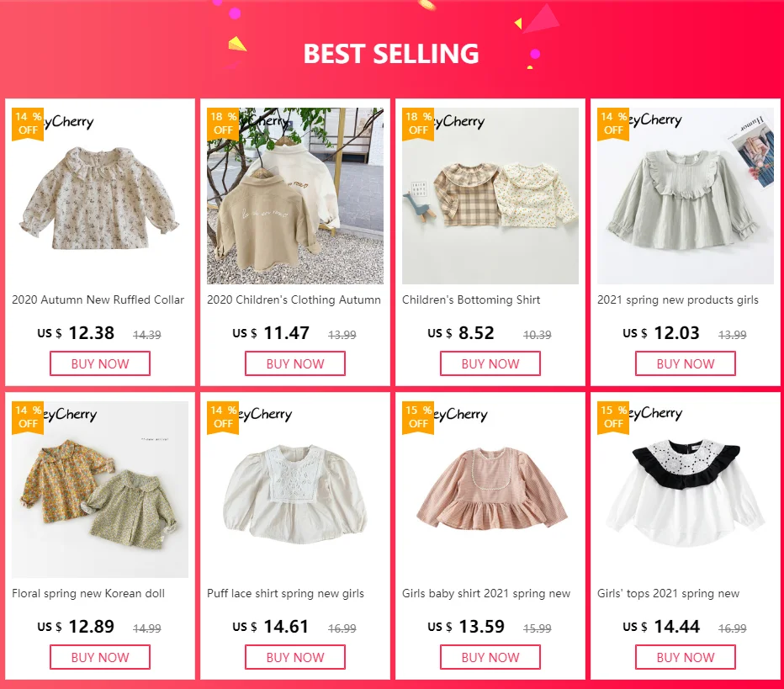Open the 'Girls baby shirt 2021 spring new' link
This screenshot has height=689, width=784.
point(486,593)
